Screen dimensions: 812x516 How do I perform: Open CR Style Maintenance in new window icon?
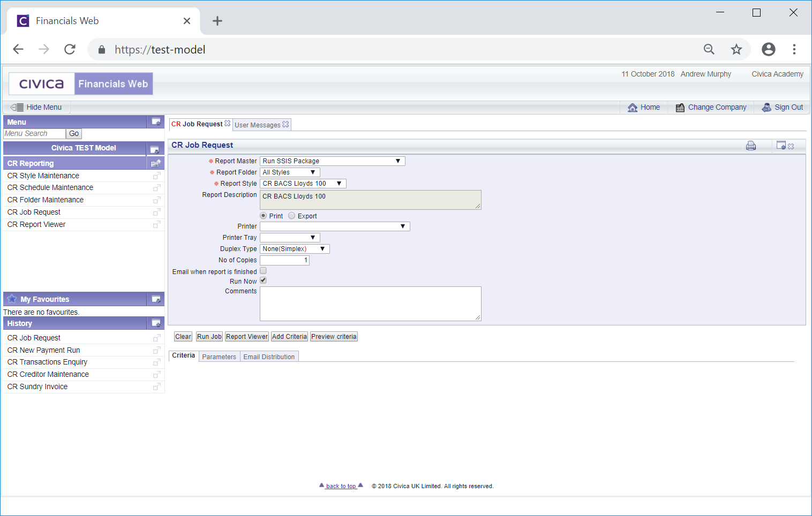(x=156, y=176)
